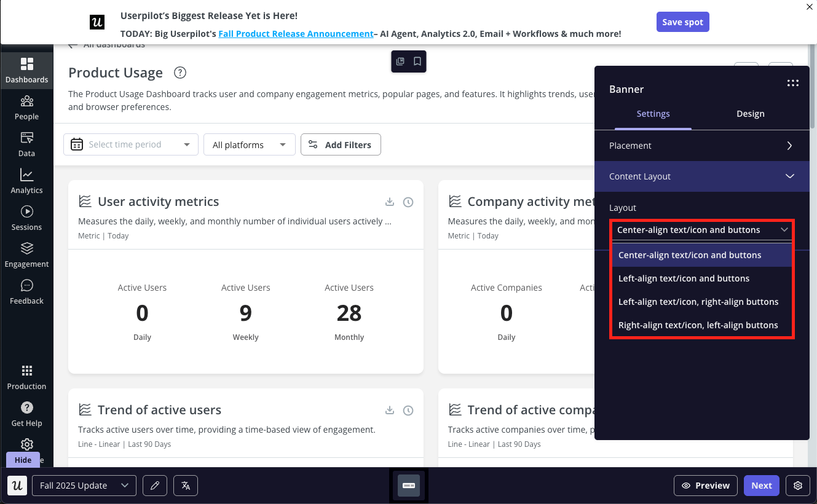This screenshot has width=817, height=504.
Task: Open the Fall 2025 Update dropdown
Action: tap(84, 486)
